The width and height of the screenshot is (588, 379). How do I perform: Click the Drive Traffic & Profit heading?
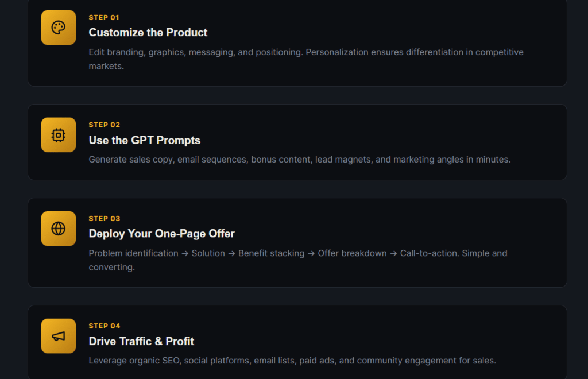(141, 341)
